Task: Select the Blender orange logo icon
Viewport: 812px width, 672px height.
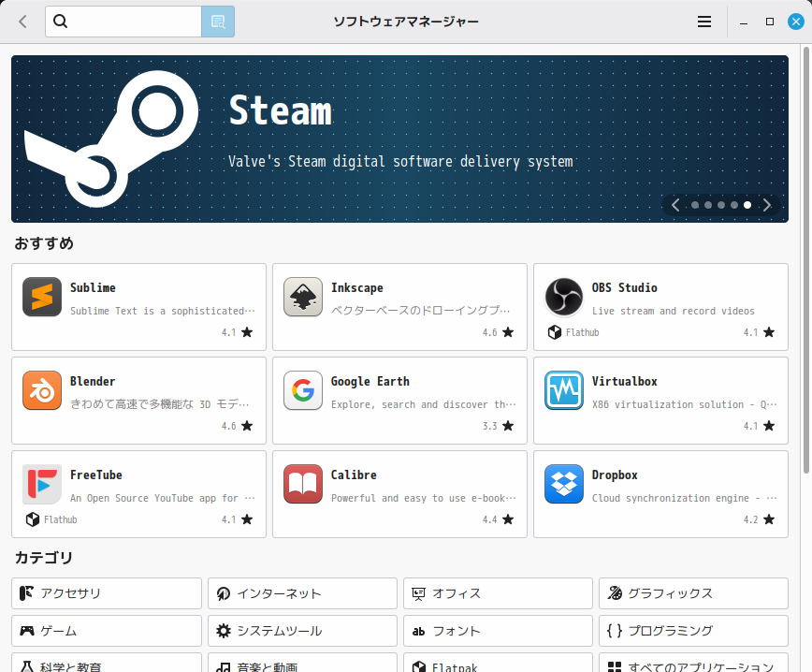Action: 41,390
